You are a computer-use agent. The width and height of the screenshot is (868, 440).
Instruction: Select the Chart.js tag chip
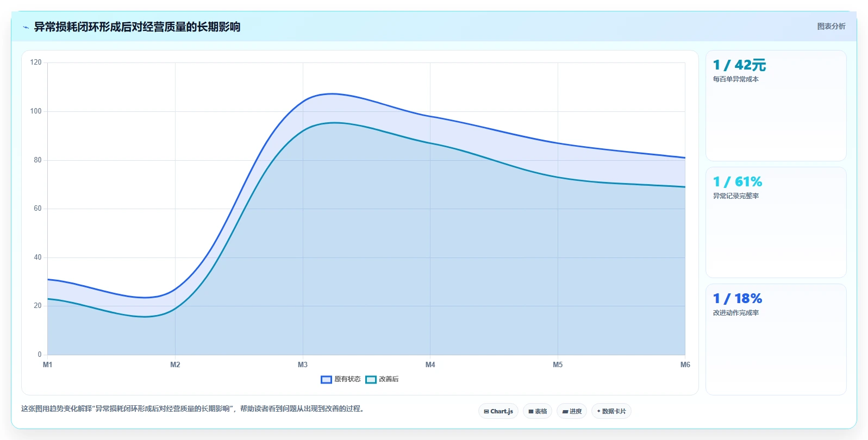[x=498, y=411]
